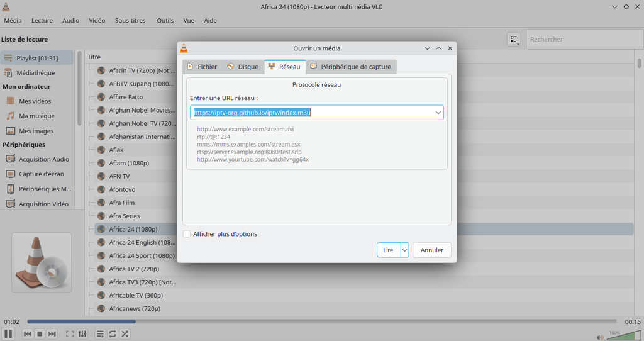Select Africa 24 Sport (1080p) entry
Viewport: 644px width, 341px height.
(x=142, y=255)
